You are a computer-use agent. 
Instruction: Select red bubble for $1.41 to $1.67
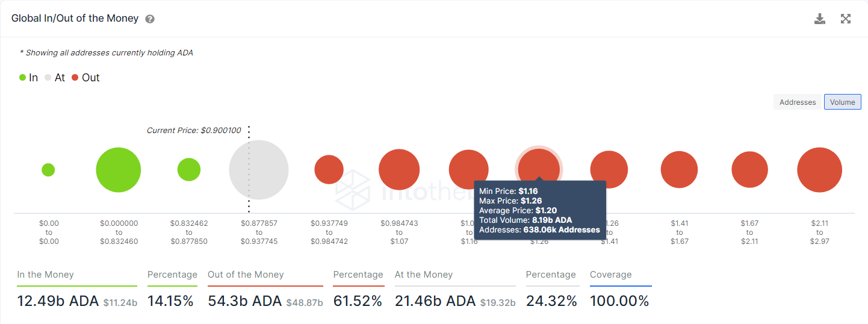click(679, 170)
